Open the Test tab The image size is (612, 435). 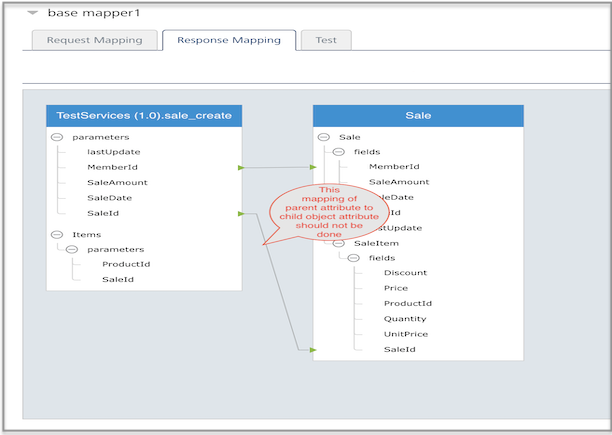click(326, 40)
